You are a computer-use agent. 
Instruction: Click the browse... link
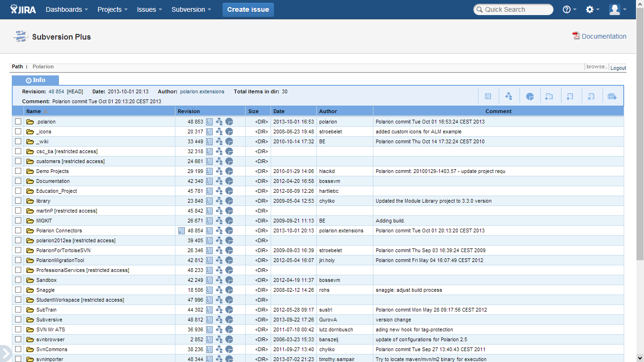coord(597,67)
